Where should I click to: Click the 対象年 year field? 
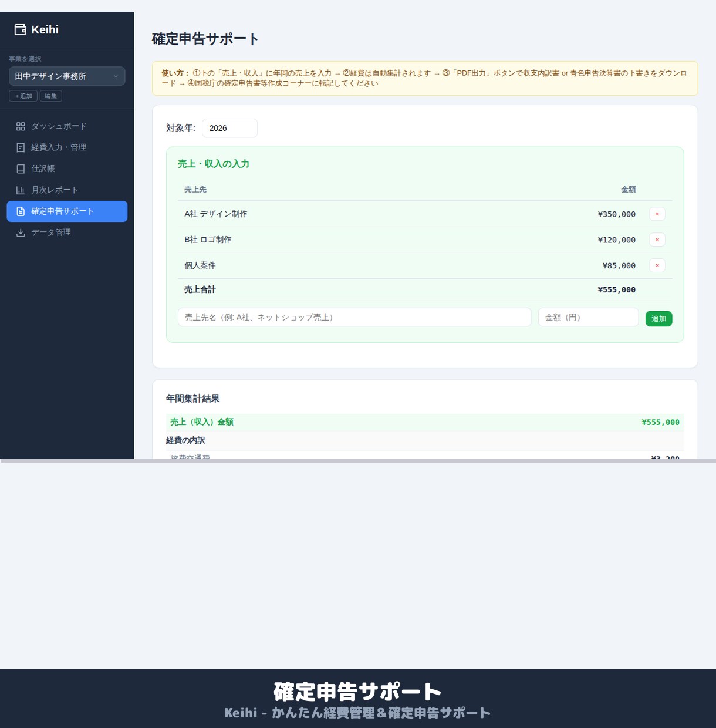click(x=229, y=128)
